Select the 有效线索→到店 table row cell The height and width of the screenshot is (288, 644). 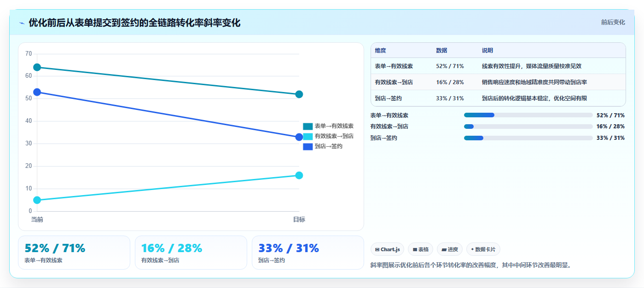(x=394, y=82)
